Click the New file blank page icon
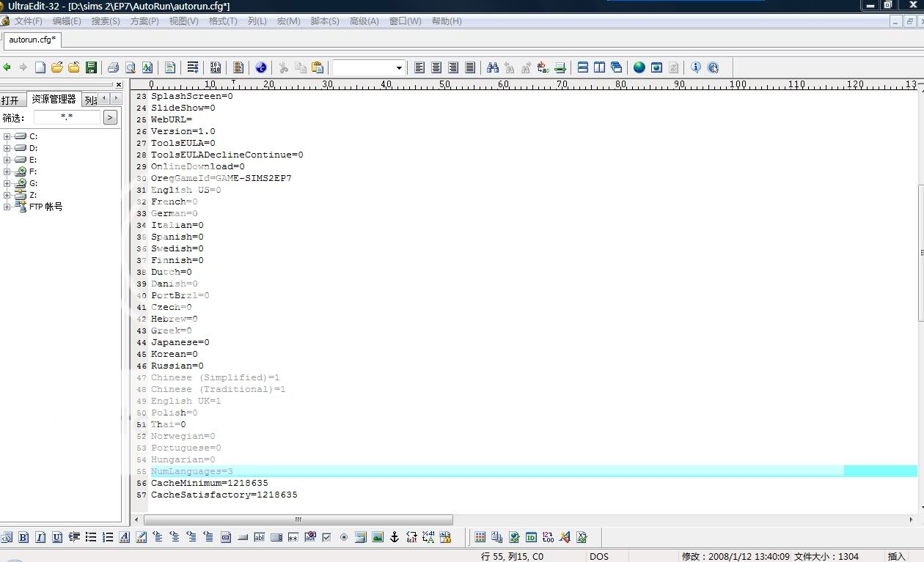Screen dimensions: 924x562 click(x=40, y=67)
